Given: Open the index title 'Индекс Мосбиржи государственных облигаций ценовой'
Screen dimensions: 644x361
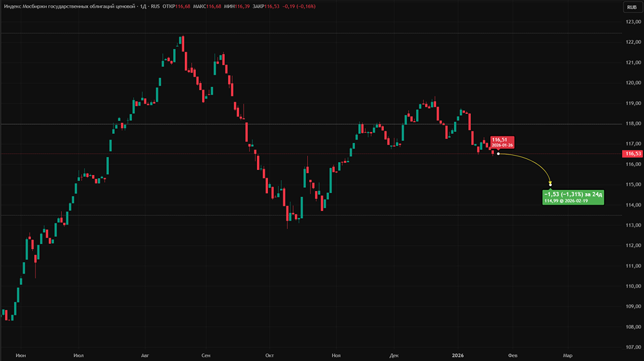Looking at the screenshot, I should pyautogui.click(x=70, y=6).
